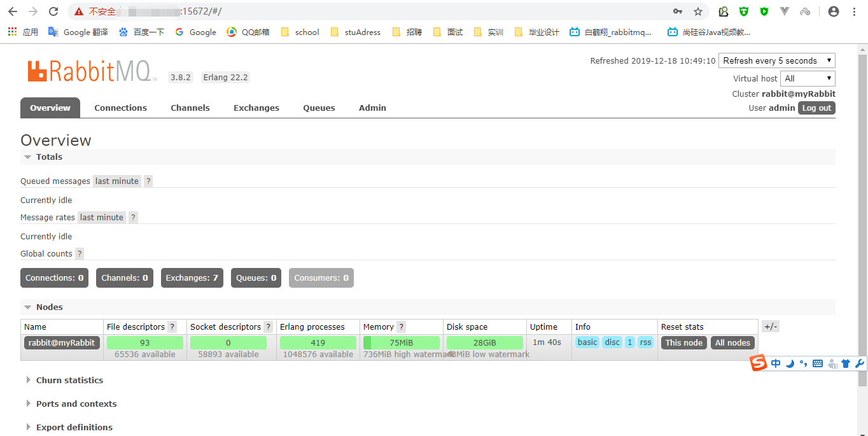Open the Chrome profile avatar icon
The image size is (868, 436).
coord(834,11)
